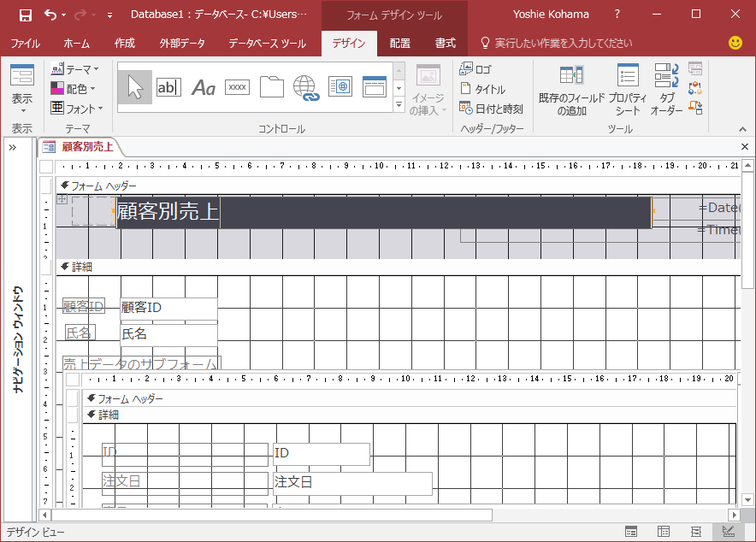Click Add Existing Fields (既存のフィールドの追加)
This screenshot has height=542, width=756.
coord(571,88)
